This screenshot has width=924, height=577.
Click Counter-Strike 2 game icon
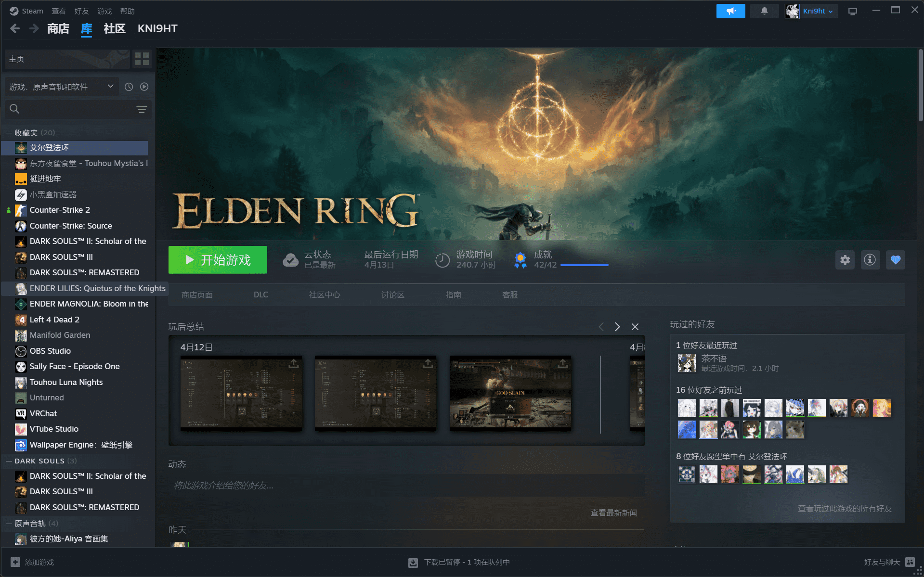coord(21,210)
